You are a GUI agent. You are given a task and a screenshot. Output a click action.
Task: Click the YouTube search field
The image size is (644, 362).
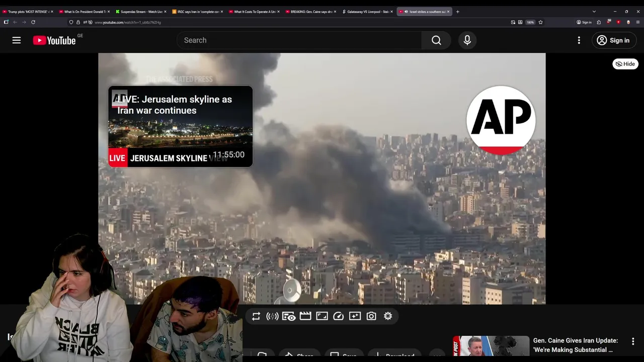point(299,40)
